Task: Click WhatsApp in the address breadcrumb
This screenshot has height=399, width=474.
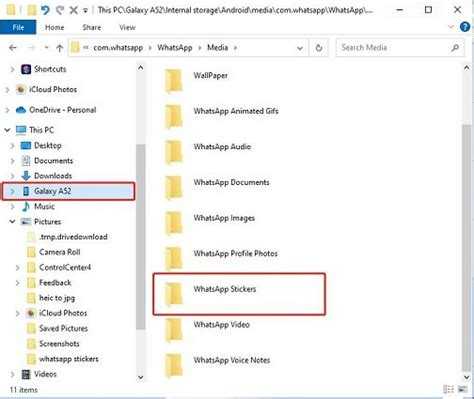Action: pos(175,48)
